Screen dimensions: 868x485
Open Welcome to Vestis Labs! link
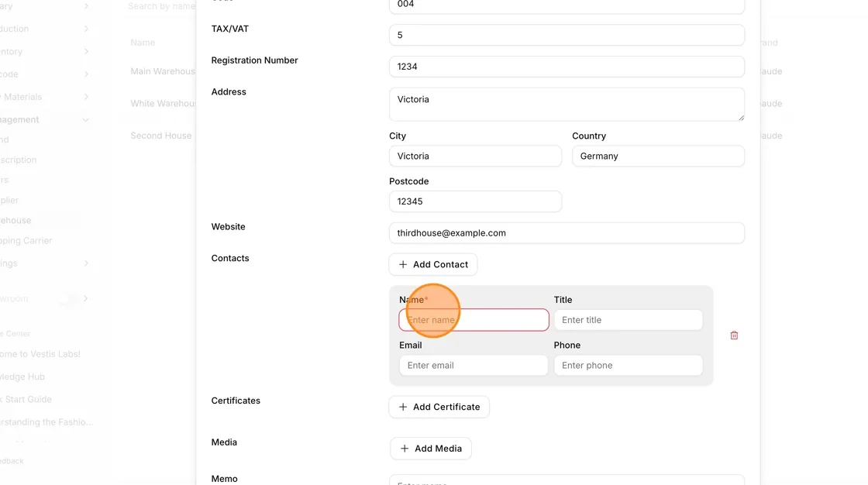pos(40,354)
